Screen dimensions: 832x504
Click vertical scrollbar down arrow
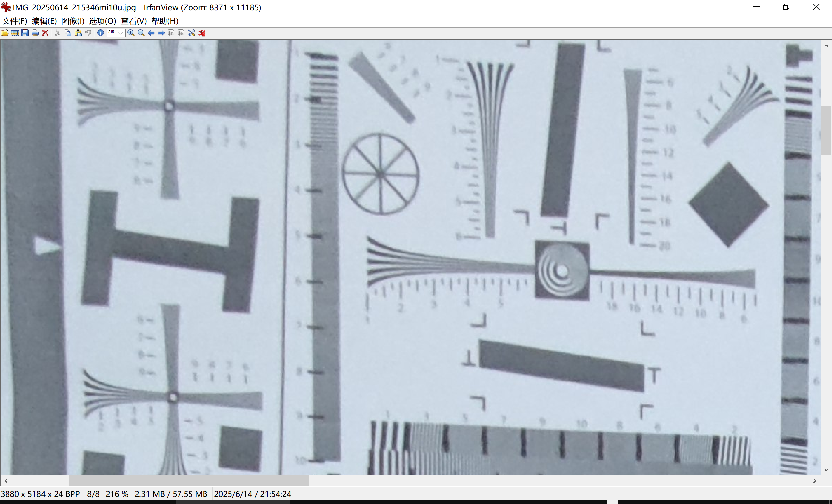(826, 470)
